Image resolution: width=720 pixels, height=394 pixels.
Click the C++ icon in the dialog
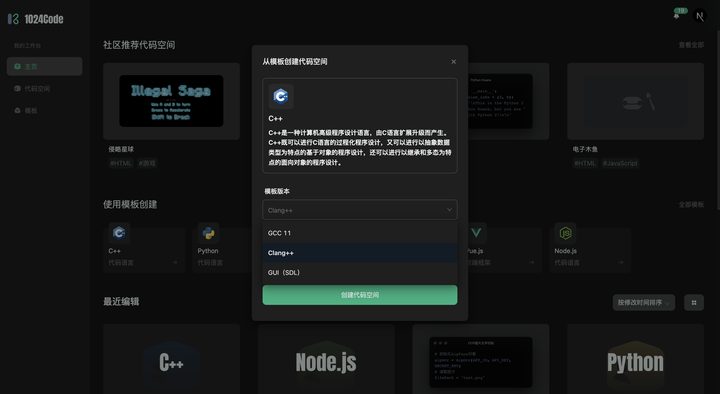tap(281, 96)
